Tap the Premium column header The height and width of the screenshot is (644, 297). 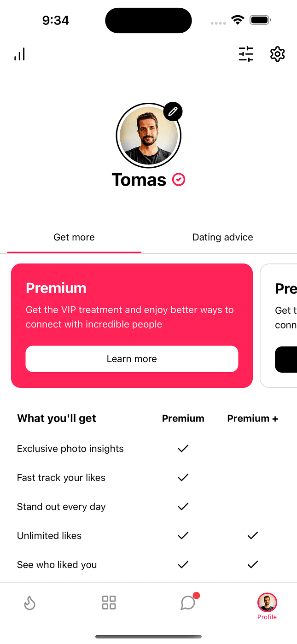coord(183,418)
